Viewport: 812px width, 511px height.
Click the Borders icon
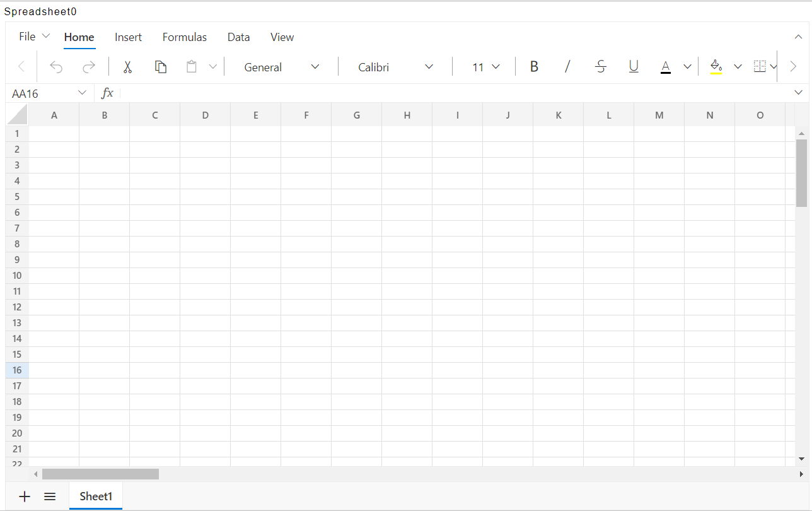[x=760, y=67]
